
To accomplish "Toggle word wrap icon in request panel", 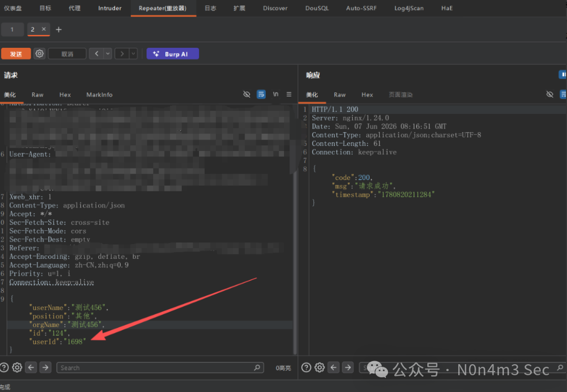I will pos(261,94).
